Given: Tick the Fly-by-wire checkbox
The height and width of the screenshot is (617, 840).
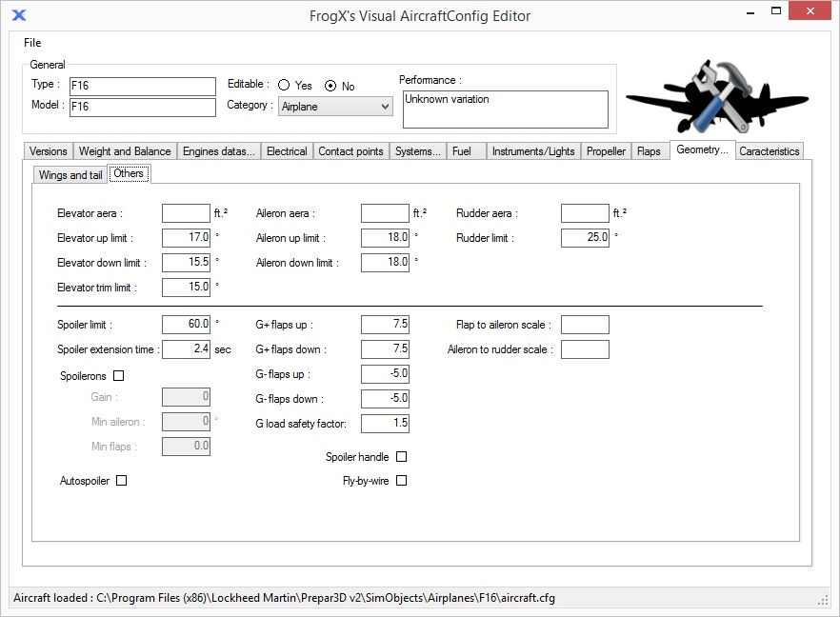Looking at the screenshot, I should [x=401, y=481].
